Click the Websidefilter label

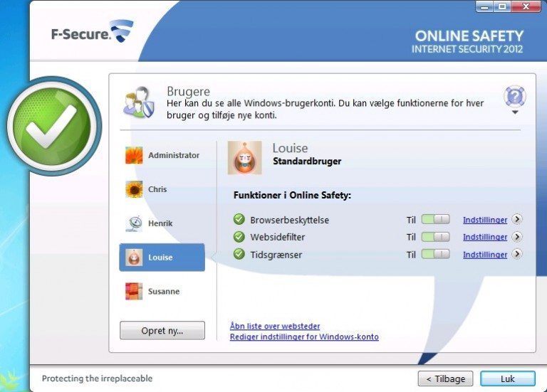tap(278, 238)
